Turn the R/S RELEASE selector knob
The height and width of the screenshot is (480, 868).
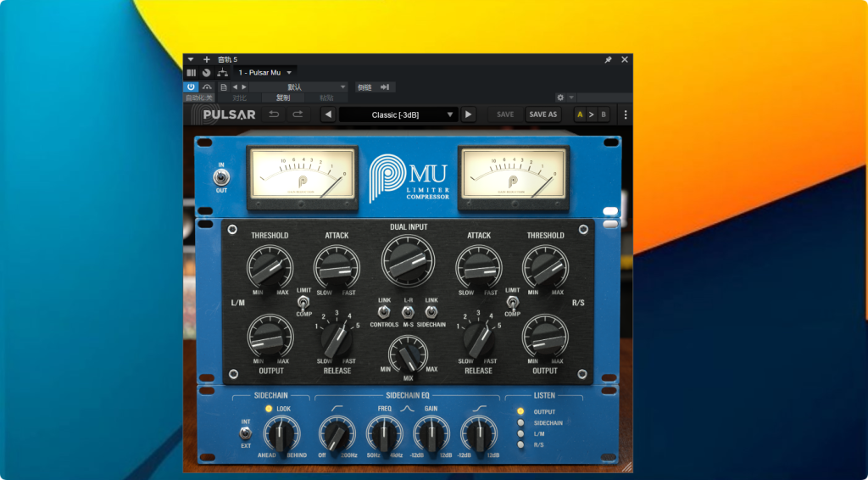click(479, 339)
